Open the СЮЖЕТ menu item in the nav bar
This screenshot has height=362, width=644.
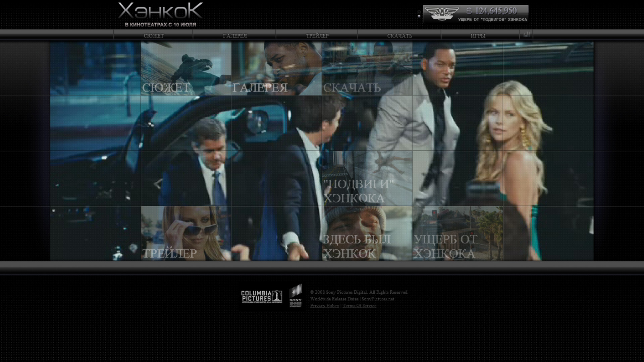tap(154, 36)
